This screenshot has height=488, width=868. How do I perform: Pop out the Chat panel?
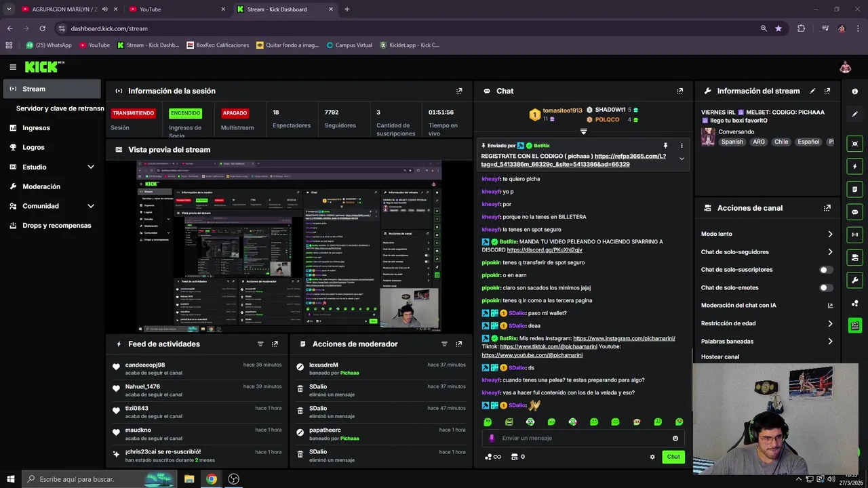(680, 91)
